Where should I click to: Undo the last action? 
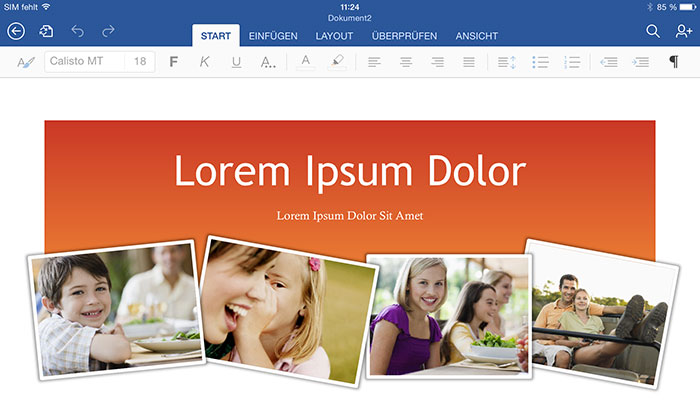point(78,31)
